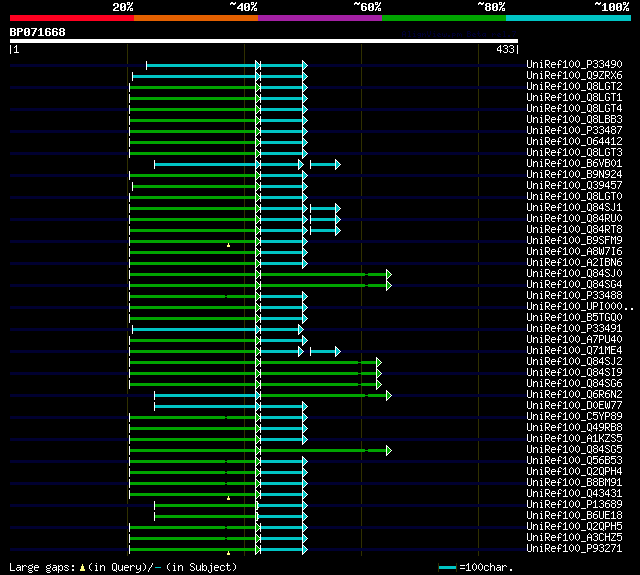Open hit UniRef100_Q8LGT2
This screenshot has width=640, height=575.
pyautogui.click(x=574, y=86)
